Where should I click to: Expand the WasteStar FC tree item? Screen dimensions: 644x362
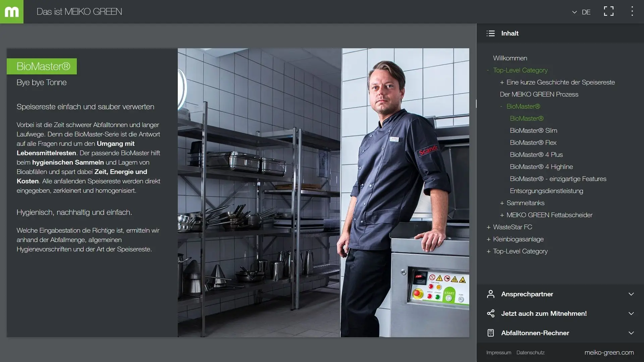click(x=489, y=227)
